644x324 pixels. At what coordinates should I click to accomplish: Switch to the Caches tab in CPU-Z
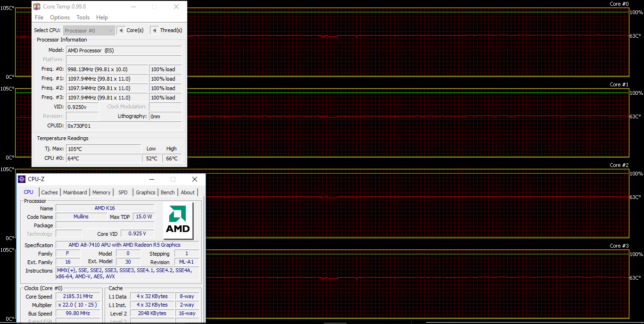click(50, 192)
